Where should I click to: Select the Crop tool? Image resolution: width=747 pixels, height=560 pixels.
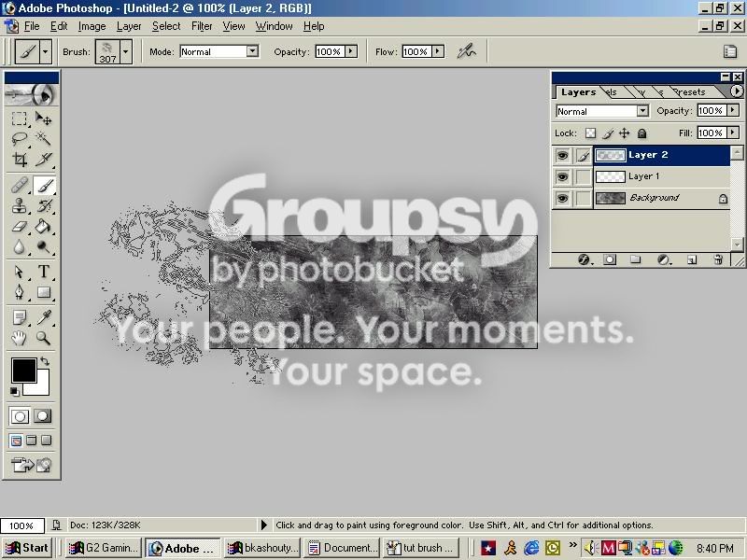[x=19, y=159]
